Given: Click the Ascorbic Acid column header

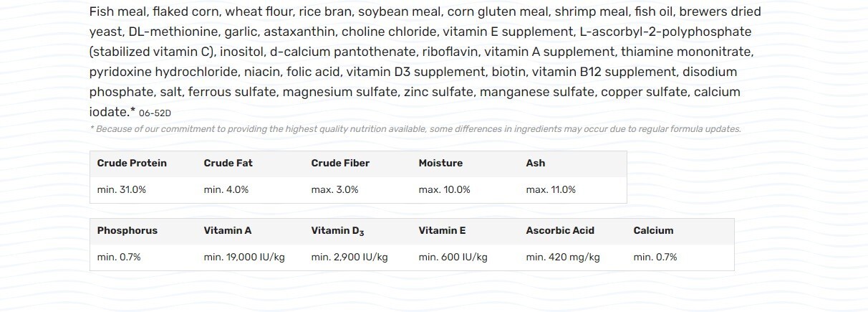Looking at the screenshot, I should [x=560, y=230].
